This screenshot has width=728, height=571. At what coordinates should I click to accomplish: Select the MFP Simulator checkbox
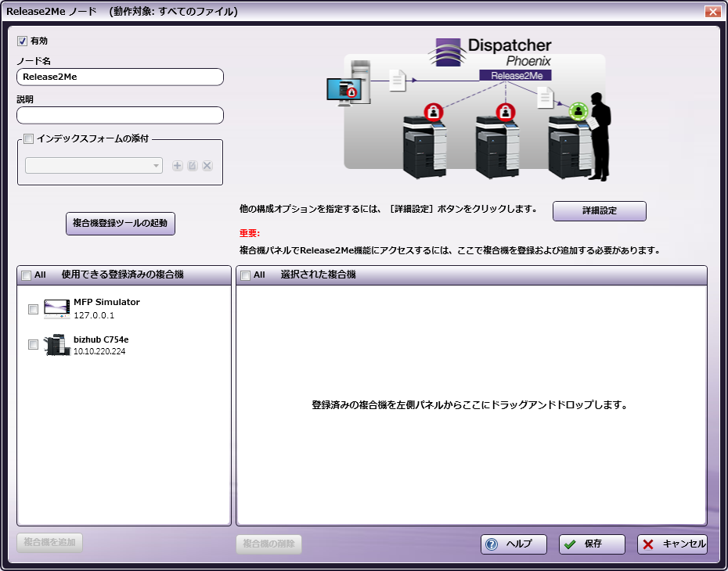33,309
